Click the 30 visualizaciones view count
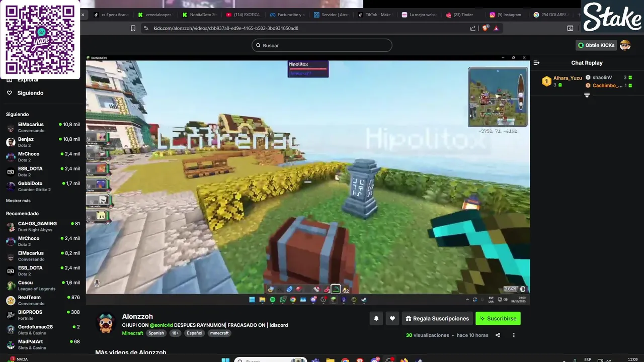Image resolution: width=644 pixels, height=362 pixels. click(x=427, y=335)
